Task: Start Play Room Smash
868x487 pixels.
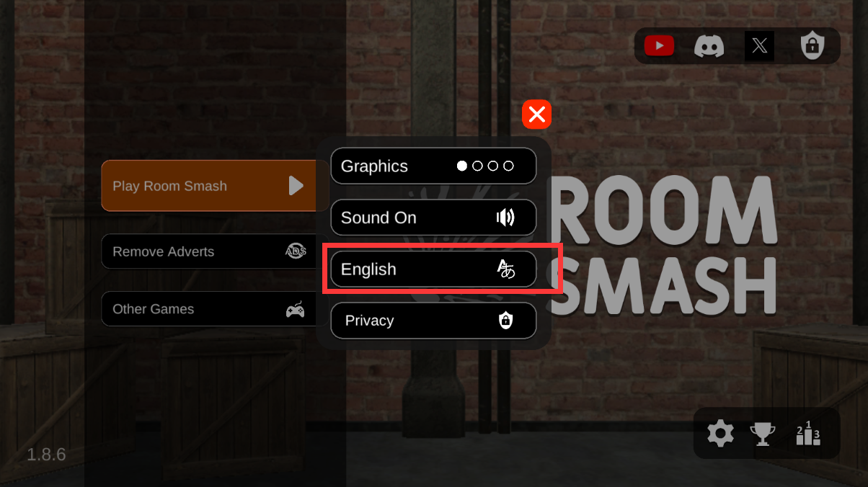Action: [x=209, y=186]
